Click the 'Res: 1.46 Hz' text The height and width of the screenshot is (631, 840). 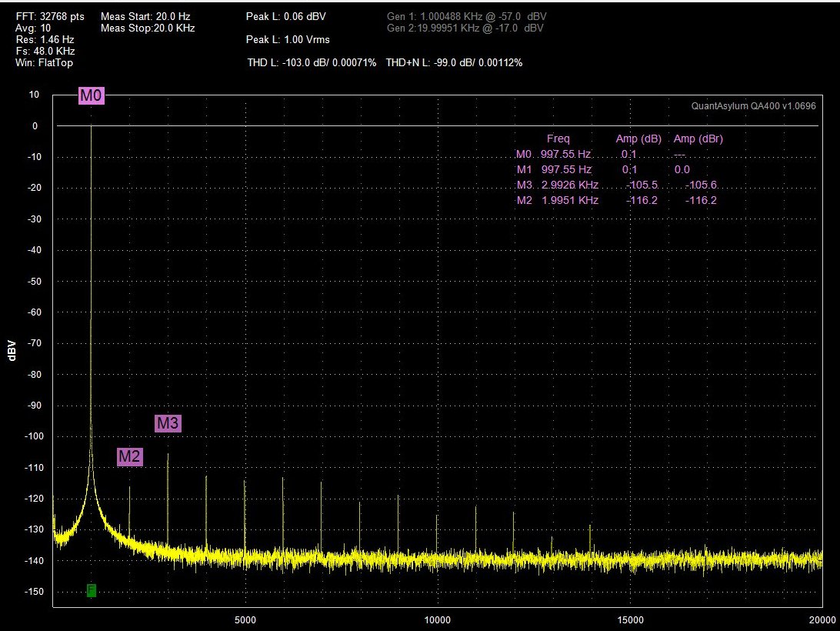coord(45,40)
